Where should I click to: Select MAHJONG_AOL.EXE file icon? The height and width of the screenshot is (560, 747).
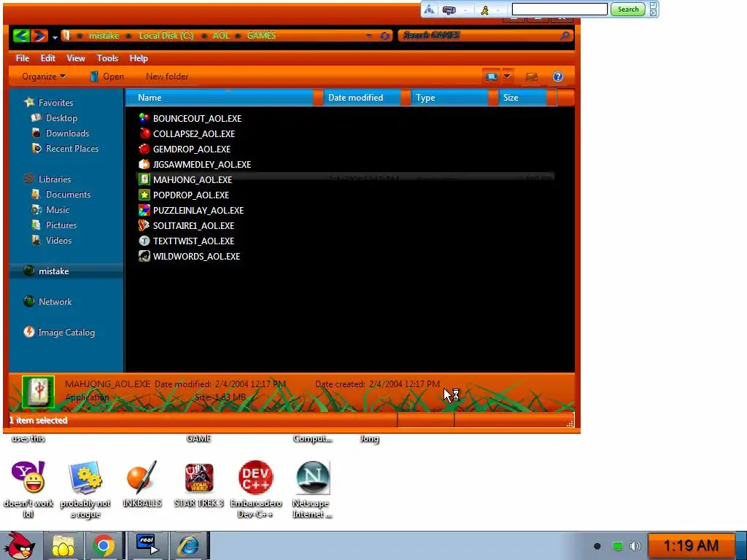(144, 179)
